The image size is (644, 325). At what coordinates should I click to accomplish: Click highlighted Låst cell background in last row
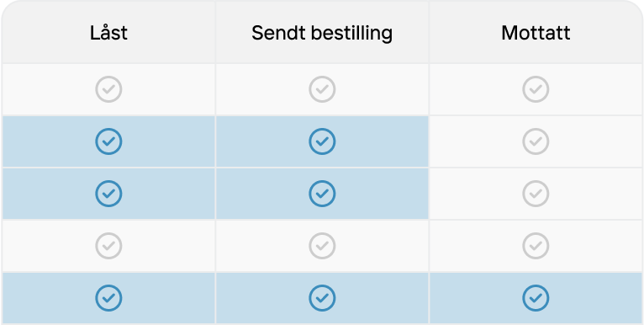[x=50, y=298]
